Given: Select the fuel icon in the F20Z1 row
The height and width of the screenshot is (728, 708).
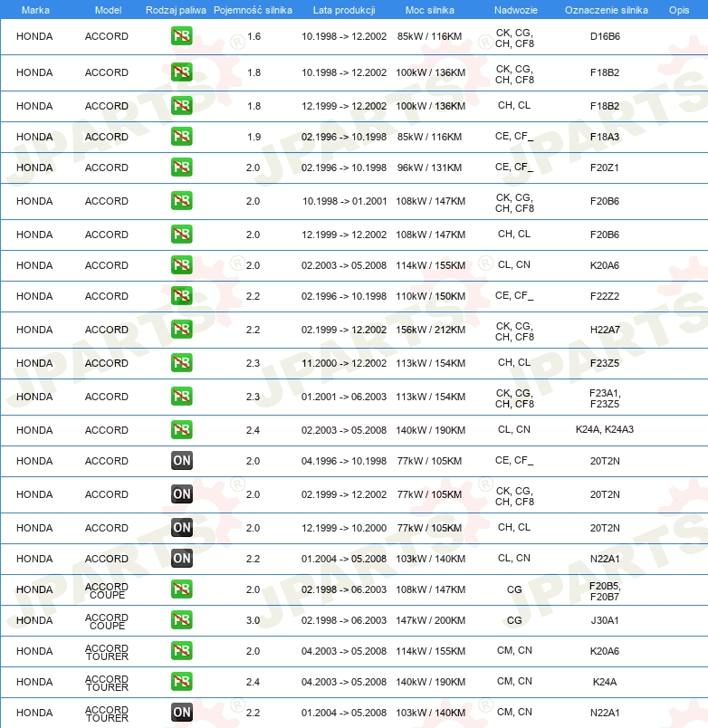Looking at the screenshot, I should [x=181, y=168].
